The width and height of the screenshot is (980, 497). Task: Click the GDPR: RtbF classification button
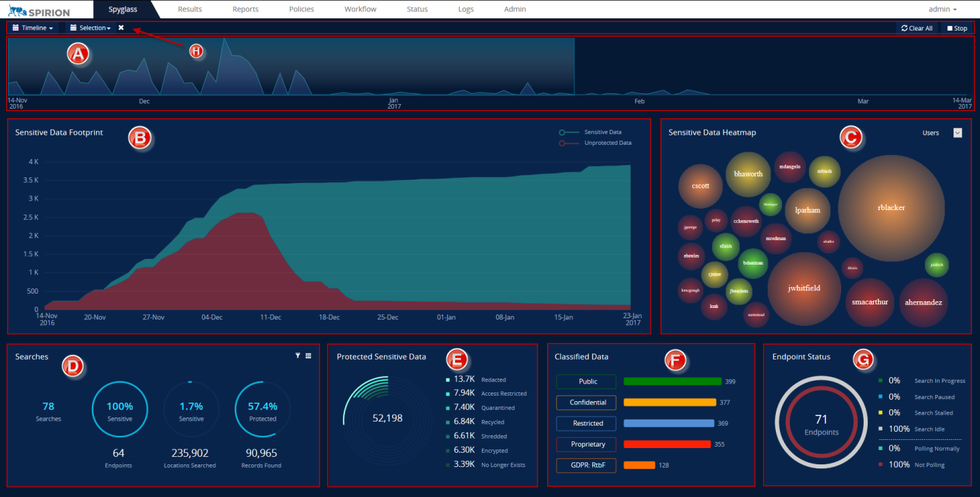pos(586,466)
